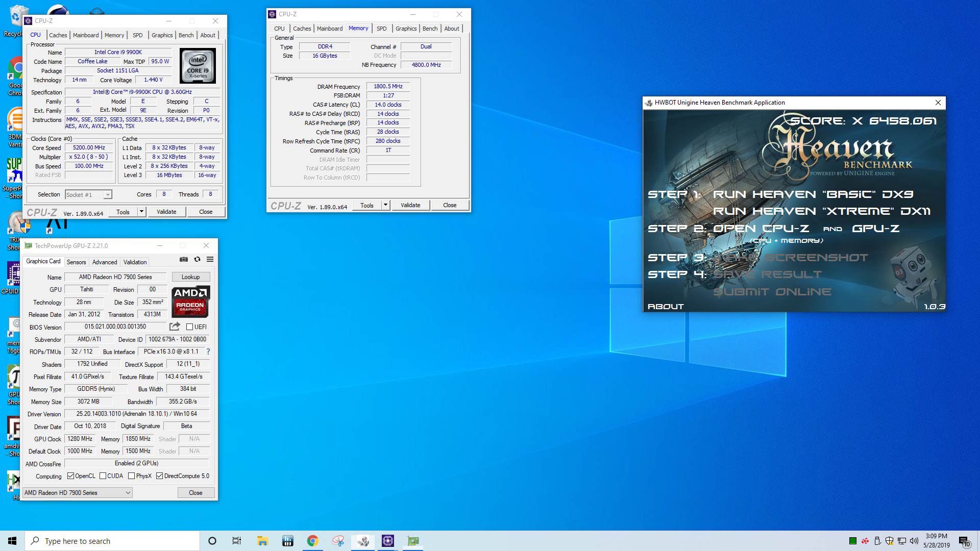Open Tools dropdown arrow in CPU-Z CPU window
Screen dimensions: 980x551
(141, 212)
